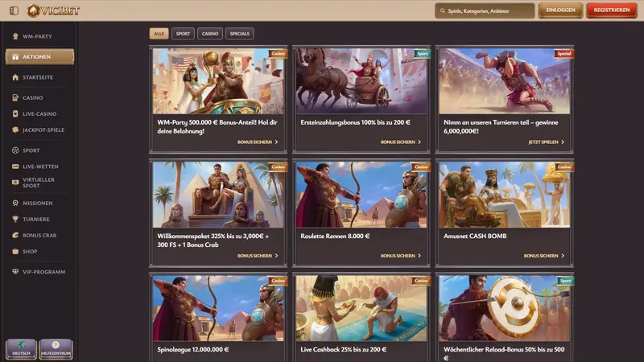
Task: Click the Einloggen button
Action: point(560,10)
